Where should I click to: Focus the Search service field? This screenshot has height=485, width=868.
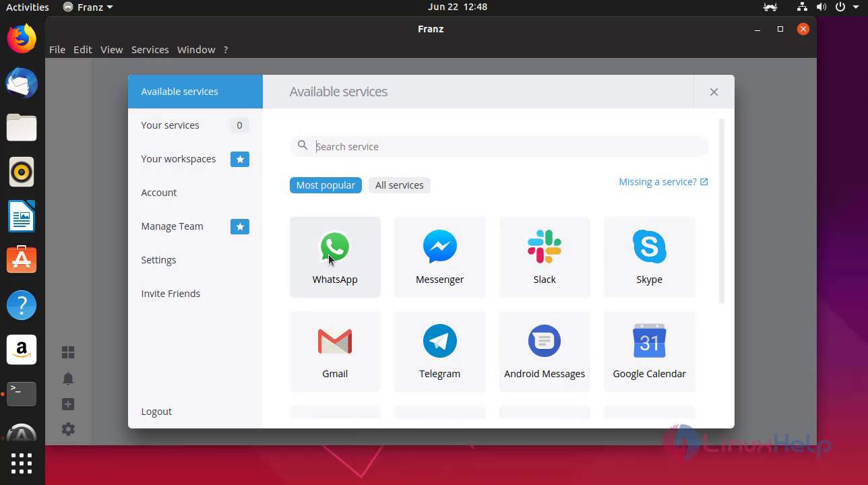point(499,146)
